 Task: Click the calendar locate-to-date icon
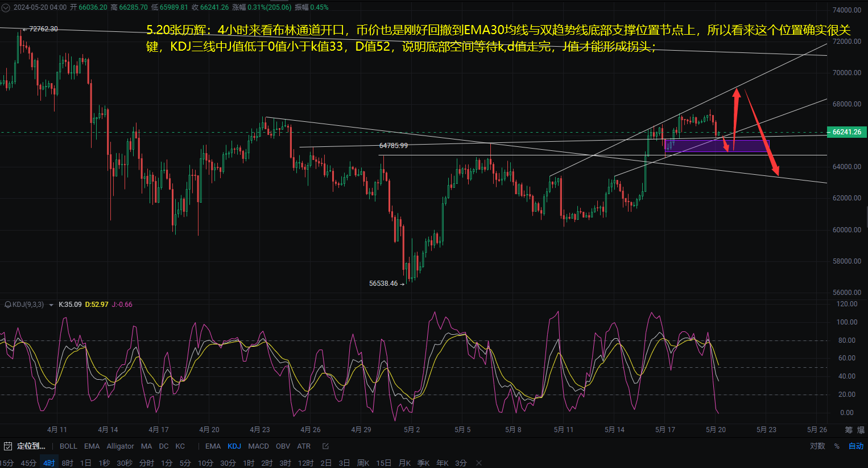[8, 446]
